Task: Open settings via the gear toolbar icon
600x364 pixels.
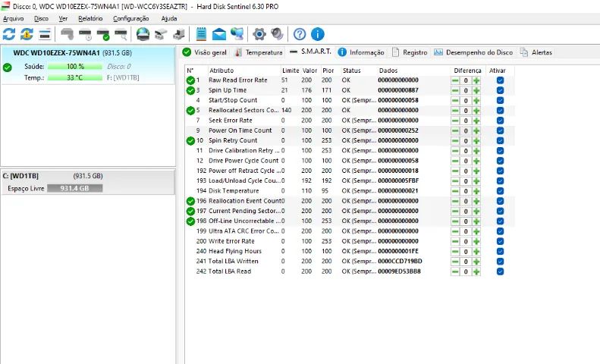Action: [x=259, y=34]
